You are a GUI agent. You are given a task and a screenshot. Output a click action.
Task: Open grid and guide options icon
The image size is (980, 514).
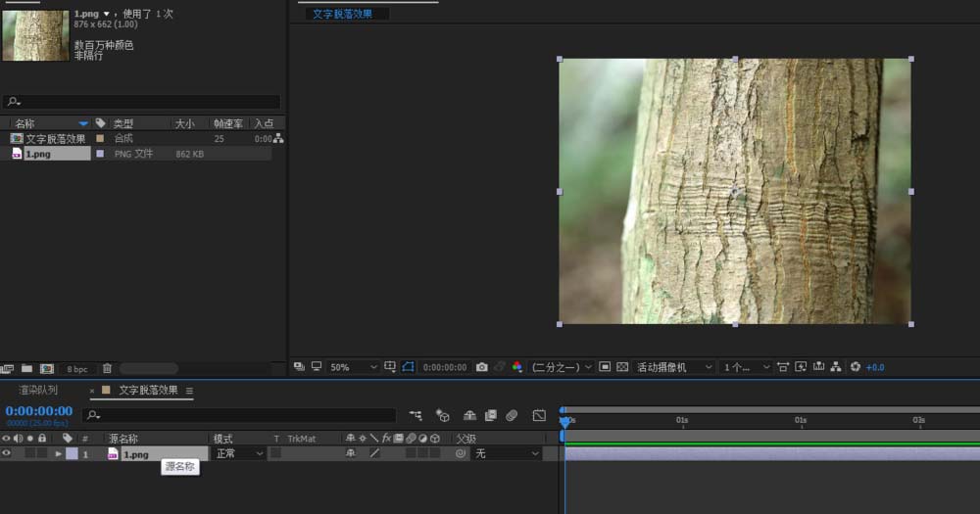[x=390, y=366]
